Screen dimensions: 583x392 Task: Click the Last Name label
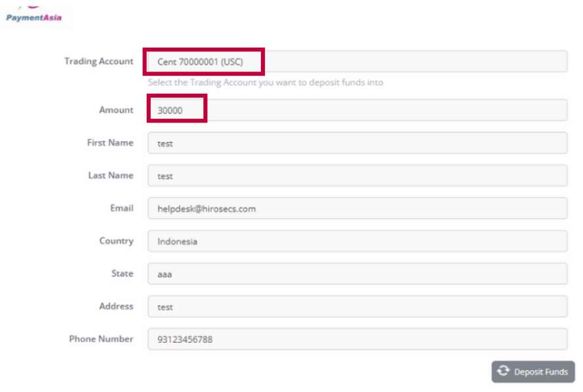coord(110,176)
